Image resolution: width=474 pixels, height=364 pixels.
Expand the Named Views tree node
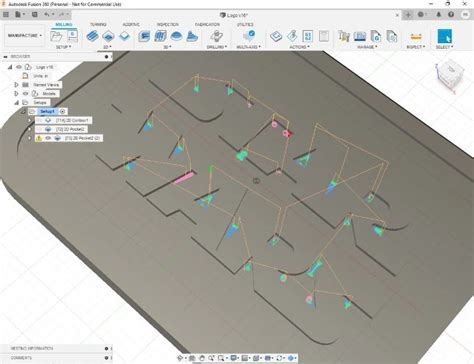pyautogui.click(x=16, y=85)
